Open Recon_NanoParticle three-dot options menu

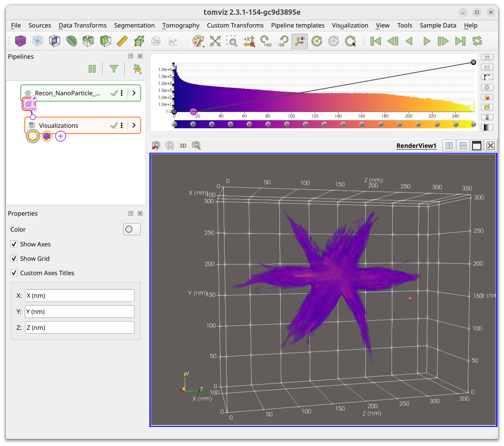(x=122, y=93)
